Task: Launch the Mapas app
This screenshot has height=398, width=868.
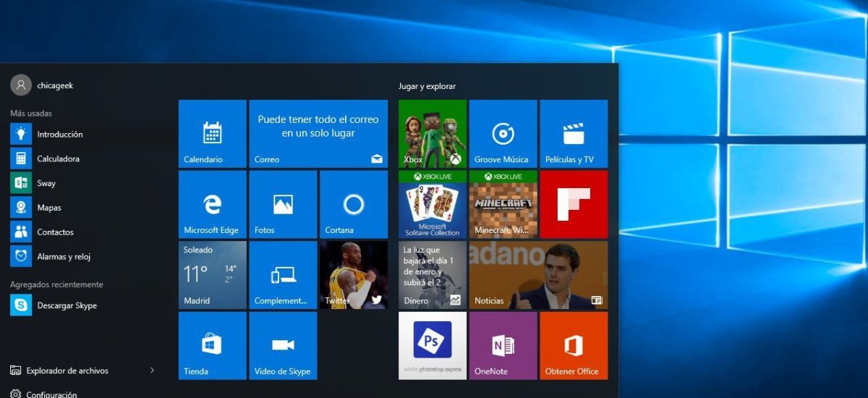Action: pyautogui.click(x=83, y=208)
